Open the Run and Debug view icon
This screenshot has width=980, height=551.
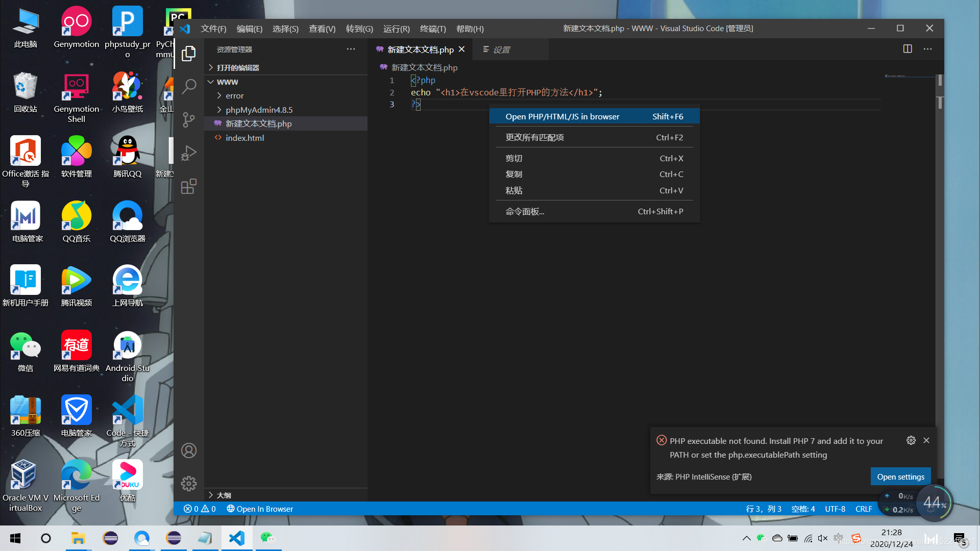188,153
